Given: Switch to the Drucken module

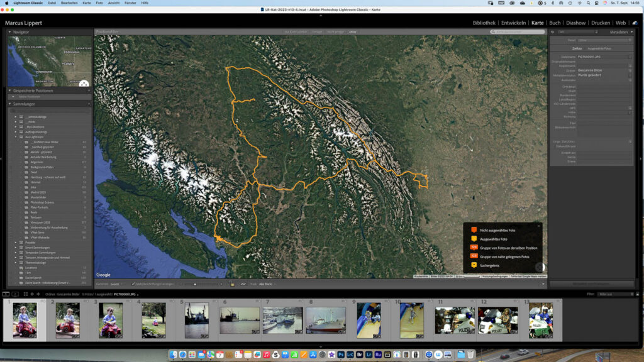Looking at the screenshot, I should (x=601, y=23).
